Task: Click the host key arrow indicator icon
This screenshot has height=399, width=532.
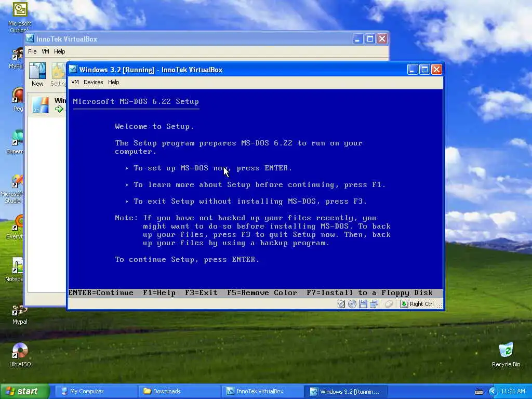Action: pos(404,304)
